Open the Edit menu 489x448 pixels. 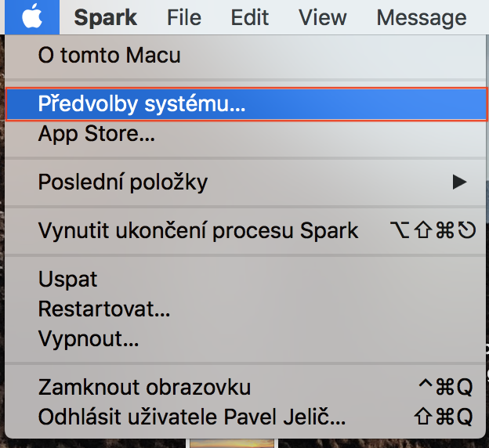point(250,17)
